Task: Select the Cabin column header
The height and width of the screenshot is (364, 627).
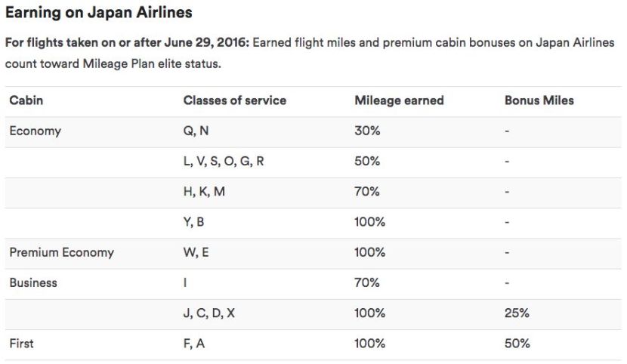Action: coord(26,100)
